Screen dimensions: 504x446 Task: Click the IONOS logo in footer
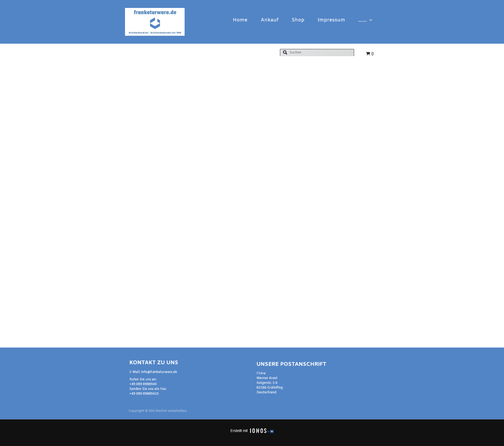(262, 431)
